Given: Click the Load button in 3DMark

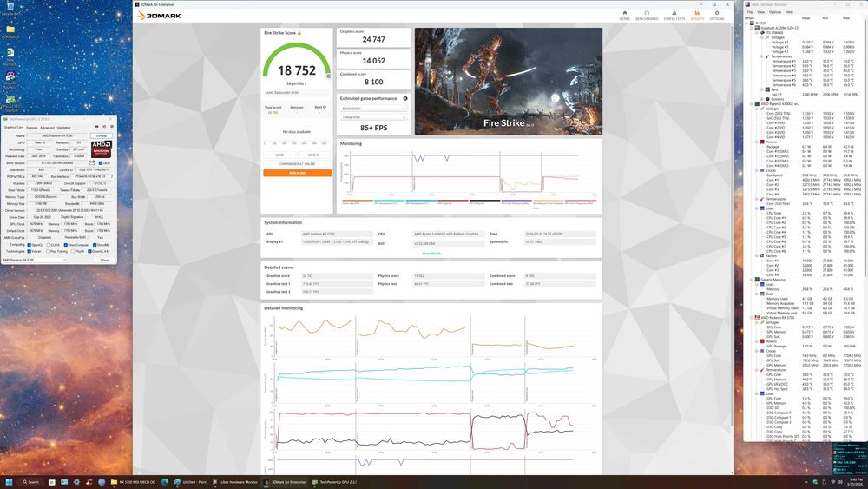Looking at the screenshot, I should [x=279, y=155].
